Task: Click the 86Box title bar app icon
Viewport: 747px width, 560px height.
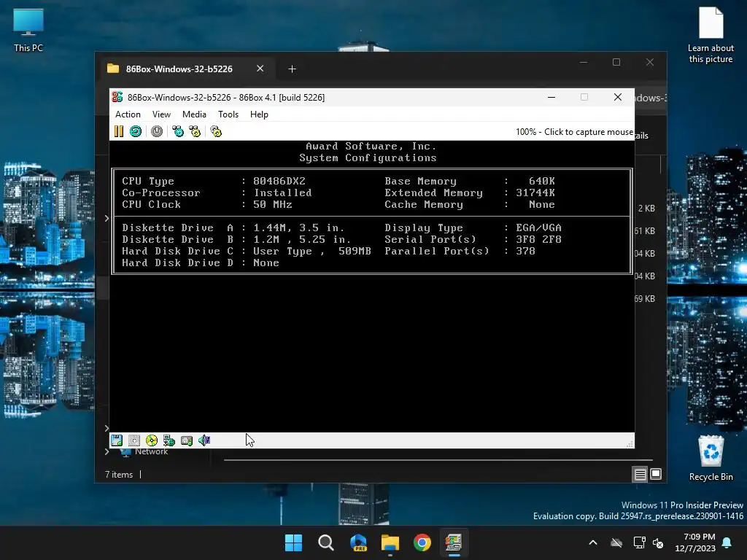Action: [117, 97]
